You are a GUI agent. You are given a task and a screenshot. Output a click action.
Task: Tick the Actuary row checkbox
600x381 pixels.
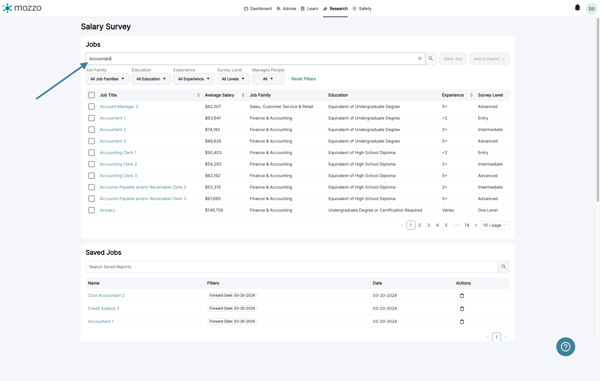click(91, 210)
